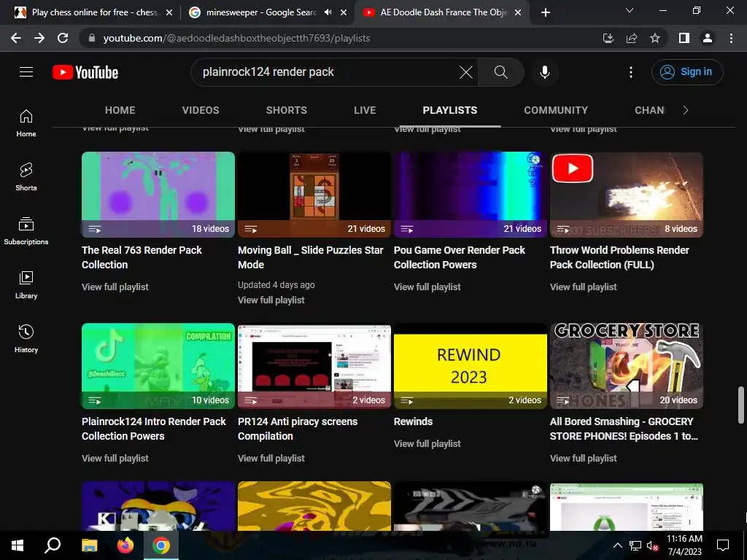747x560 pixels.
Task: Open Windows taskbar search
Action: (x=53, y=545)
